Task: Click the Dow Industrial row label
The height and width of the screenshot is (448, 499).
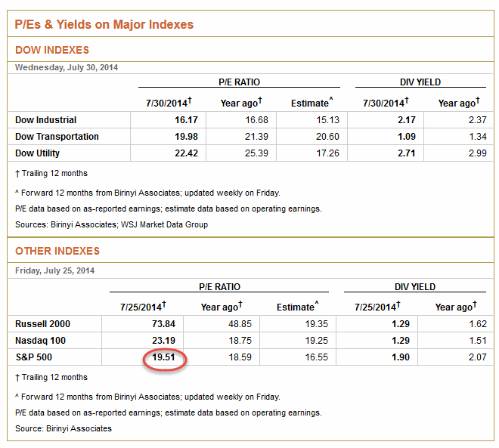Action: click(46, 120)
